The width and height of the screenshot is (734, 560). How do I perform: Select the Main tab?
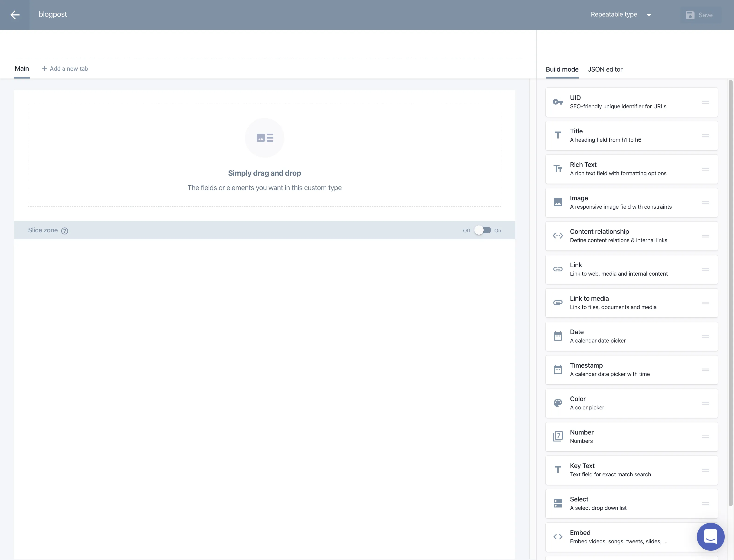pyautogui.click(x=22, y=69)
